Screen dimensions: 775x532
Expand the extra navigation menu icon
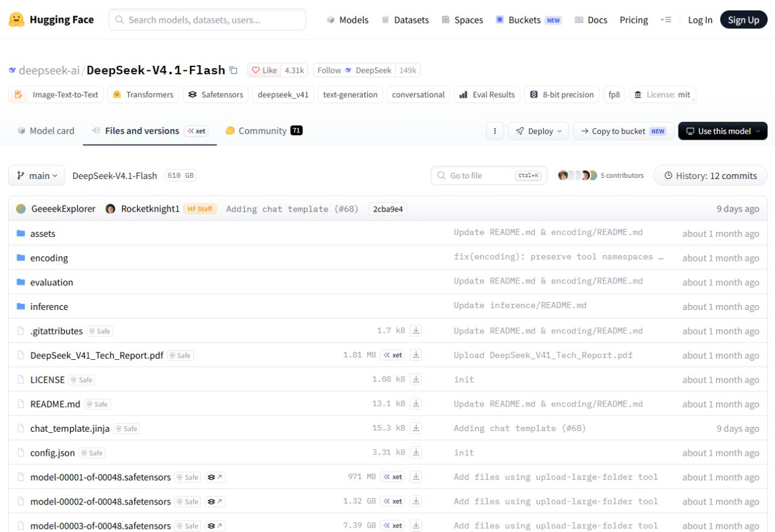tap(666, 20)
